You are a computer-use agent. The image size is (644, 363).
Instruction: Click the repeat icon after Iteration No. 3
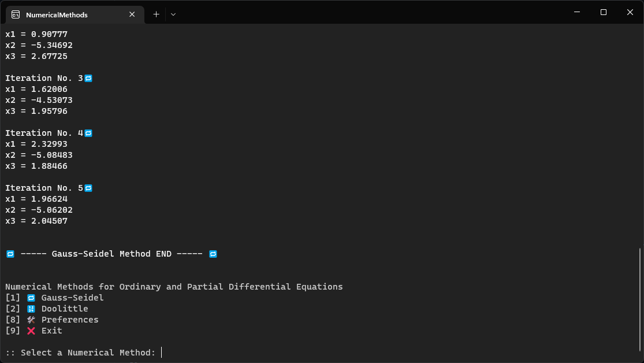pyautogui.click(x=88, y=78)
